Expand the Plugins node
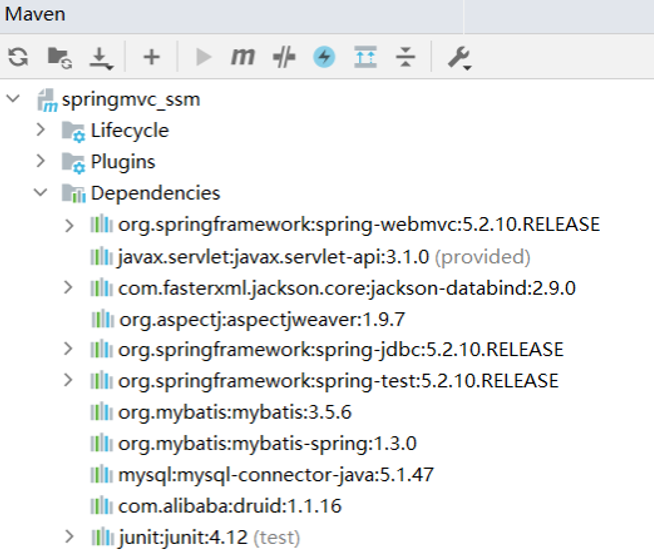The width and height of the screenshot is (654, 557). click(x=40, y=161)
